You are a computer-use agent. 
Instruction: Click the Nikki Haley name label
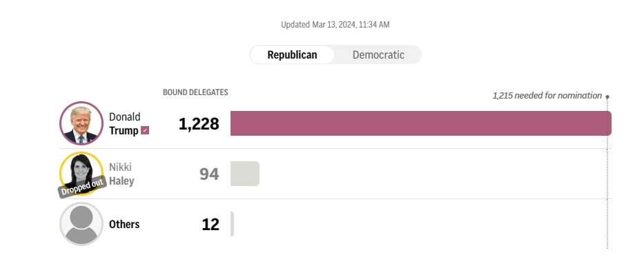(x=121, y=174)
